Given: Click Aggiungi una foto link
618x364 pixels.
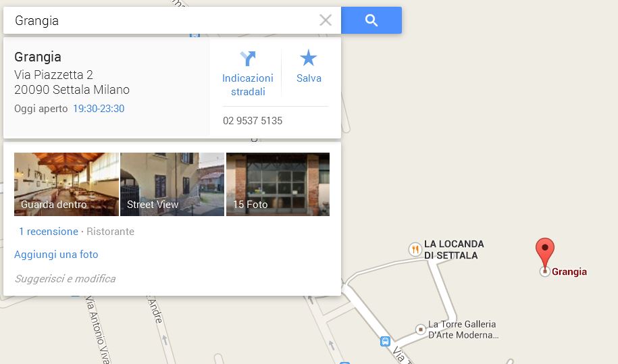Looking at the screenshot, I should [56, 255].
